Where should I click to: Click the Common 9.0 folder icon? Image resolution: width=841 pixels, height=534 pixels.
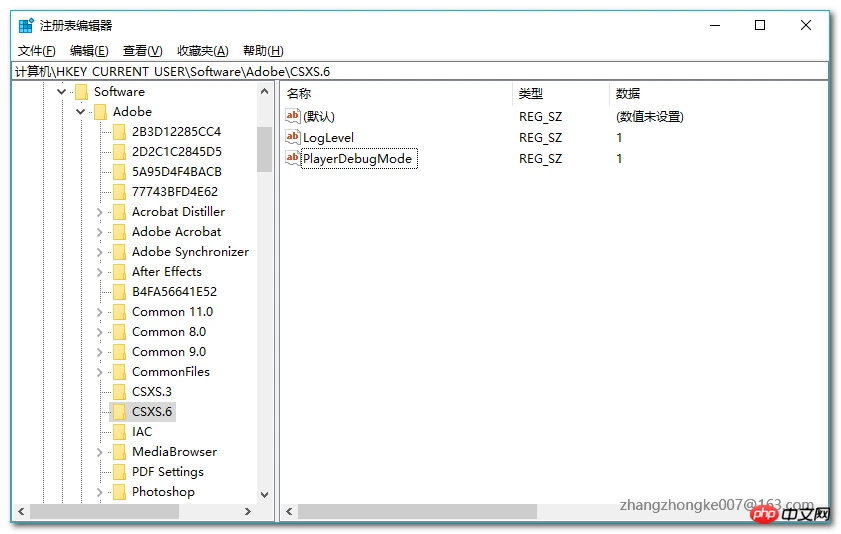120,352
